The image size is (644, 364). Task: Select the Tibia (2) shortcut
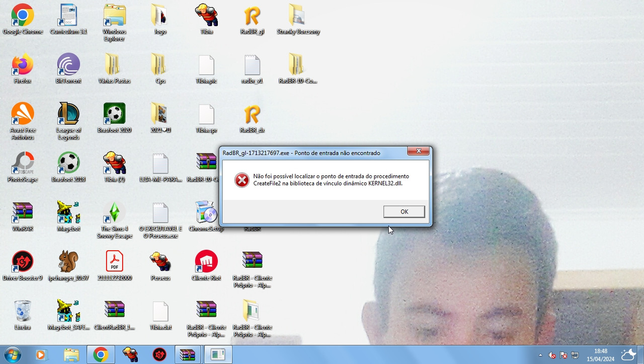click(x=114, y=167)
